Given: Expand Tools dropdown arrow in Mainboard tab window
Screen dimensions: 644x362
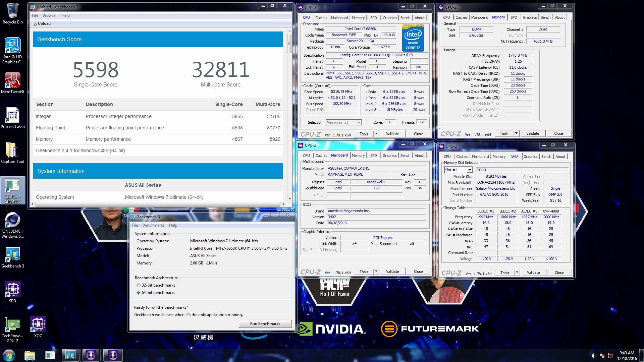Looking at the screenshot, I should 376,271.
